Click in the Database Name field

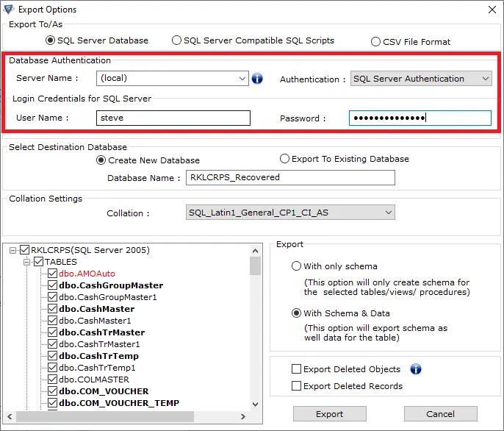(290, 177)
